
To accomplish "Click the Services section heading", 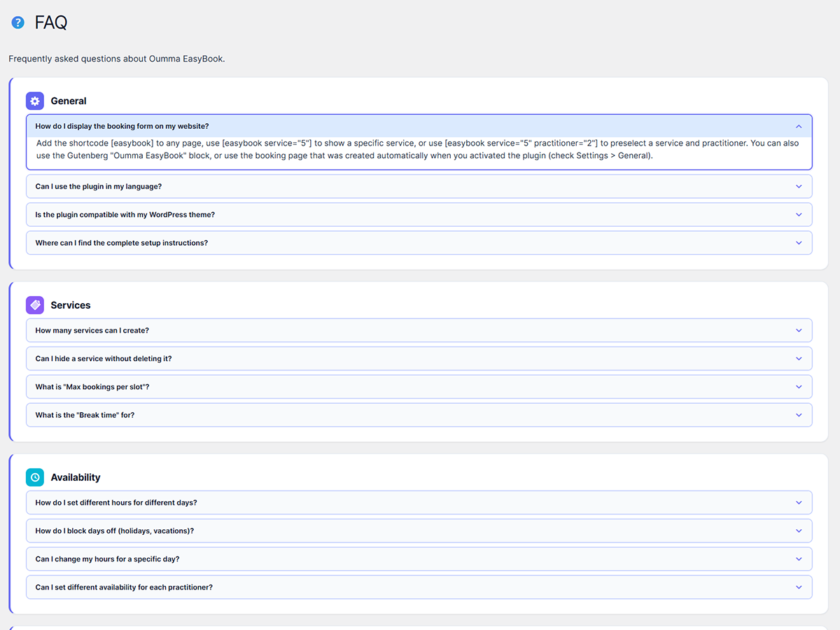I will tap(70, 305).
